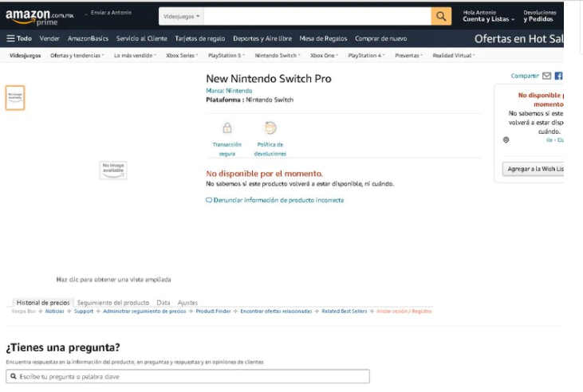Image resolution: width=583 pixels, height=392 pixels.
Task: Select the small product thumbnail image
Action: (x=15, y=97)
